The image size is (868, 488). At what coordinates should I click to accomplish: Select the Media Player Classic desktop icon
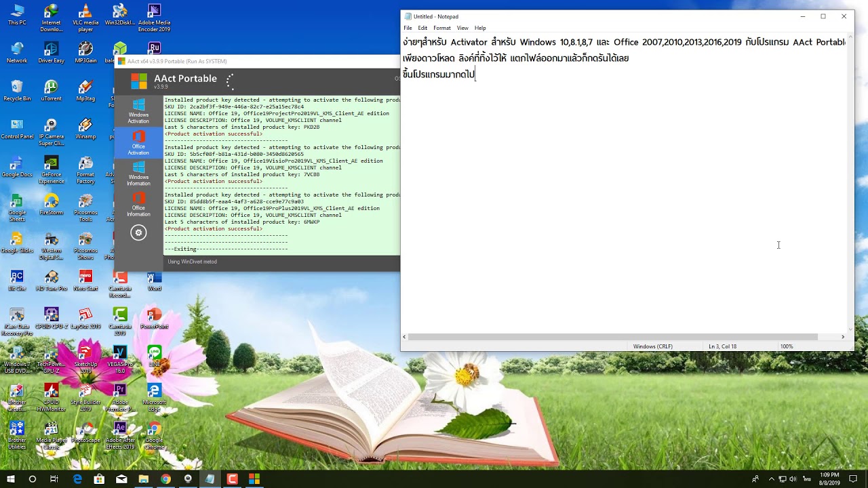(x=51, y=435)
